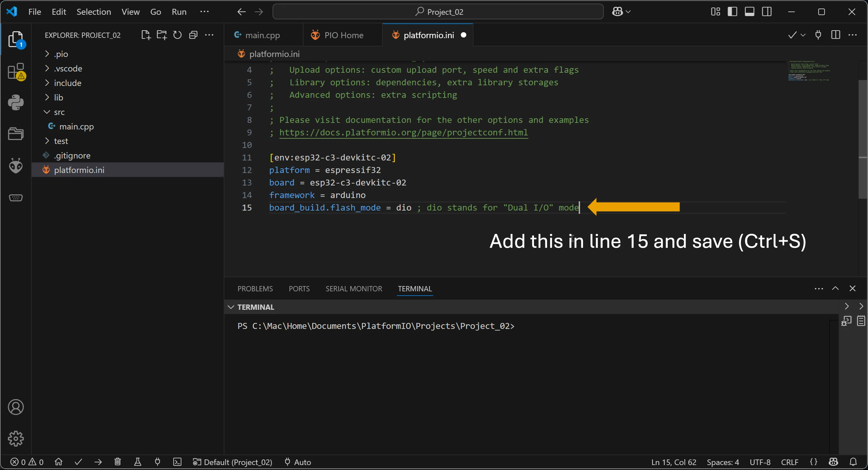The width and height of the screenshot is (868, 470).
Task: Click Ln 15, Col 62 cursor position indicator
Action: pos(674,462)
